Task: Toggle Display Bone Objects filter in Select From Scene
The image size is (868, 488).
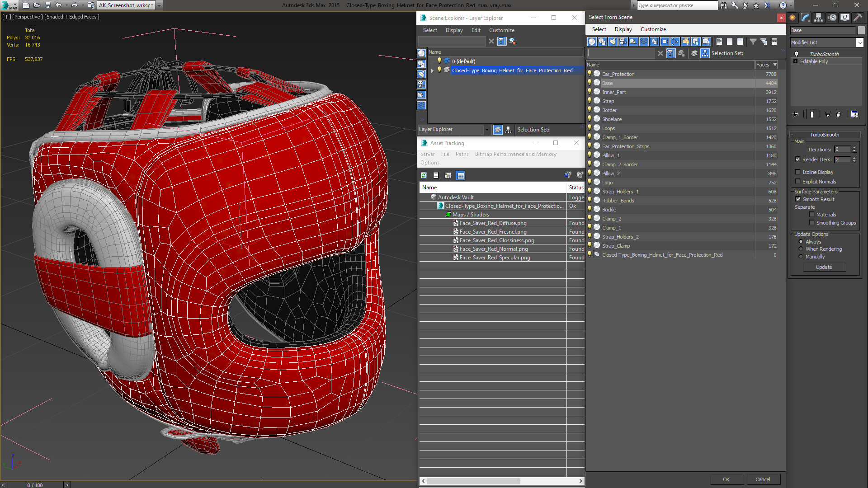Action: click(675, 42)
